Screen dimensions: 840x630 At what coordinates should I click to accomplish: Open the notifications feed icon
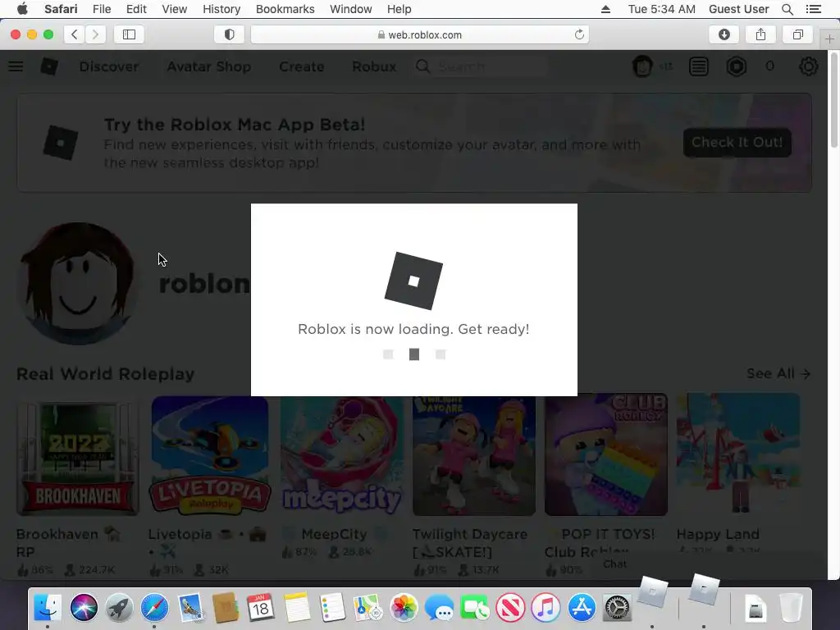(699, 66)
